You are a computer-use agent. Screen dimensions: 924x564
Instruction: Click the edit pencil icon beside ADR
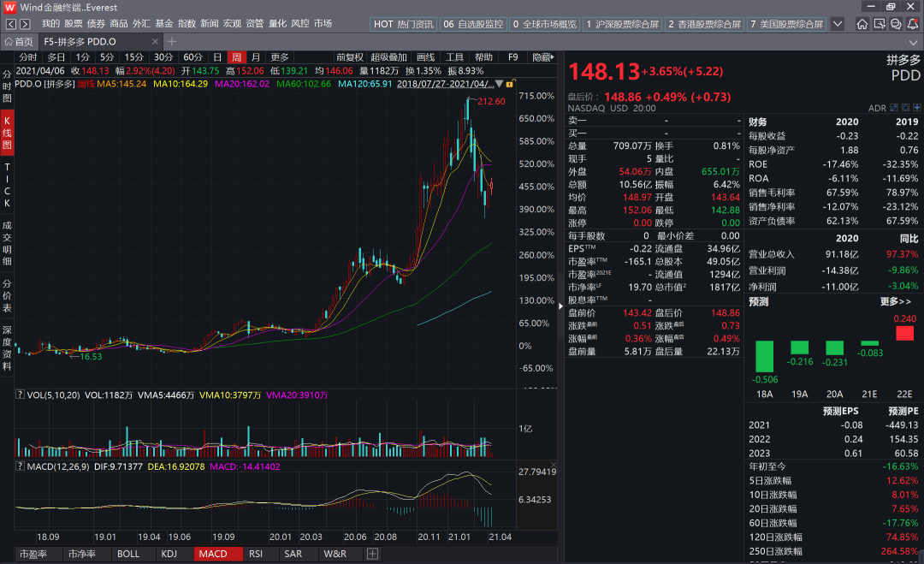(x=894, y=108)
